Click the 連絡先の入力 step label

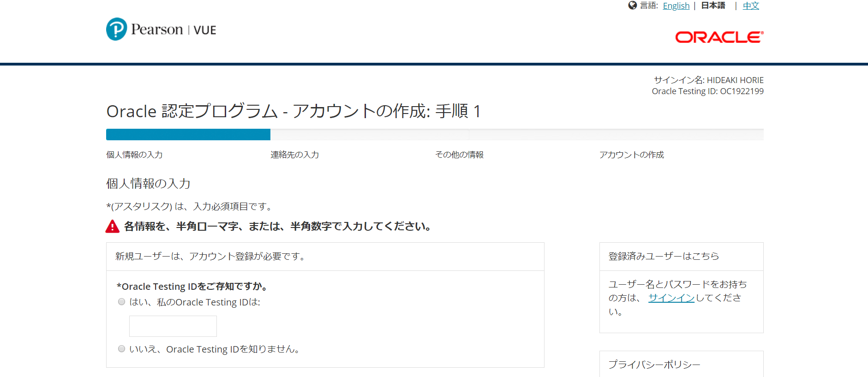click(294, 155)
